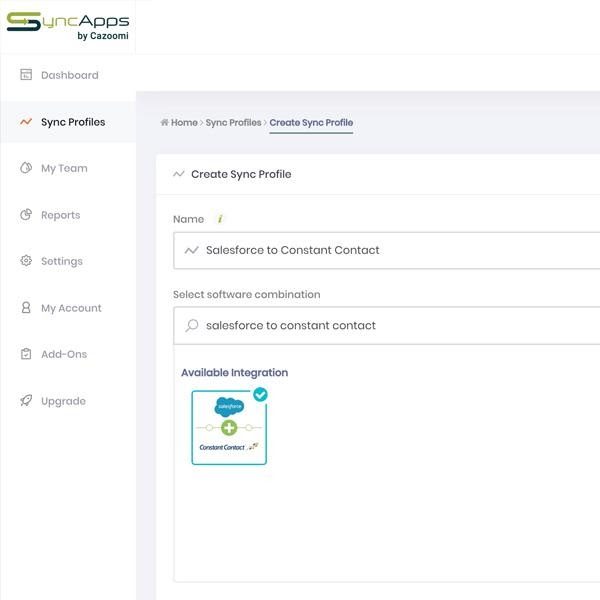Open My Account page
Image resolution: width=600 pixels, height=600 pixels.
[71, 308]
